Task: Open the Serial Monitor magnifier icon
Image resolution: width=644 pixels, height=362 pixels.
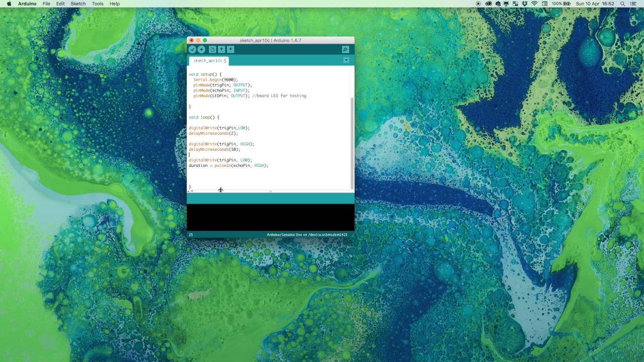Action: coord(345,49)
